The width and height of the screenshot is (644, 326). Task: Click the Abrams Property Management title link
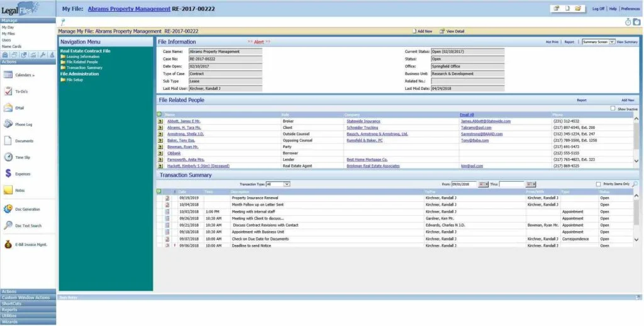129,9
